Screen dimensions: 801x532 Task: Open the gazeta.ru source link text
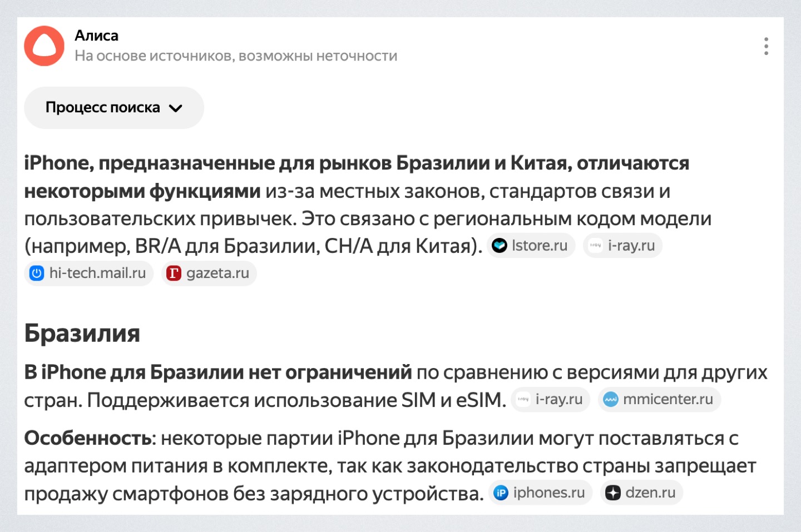(217, 274)
